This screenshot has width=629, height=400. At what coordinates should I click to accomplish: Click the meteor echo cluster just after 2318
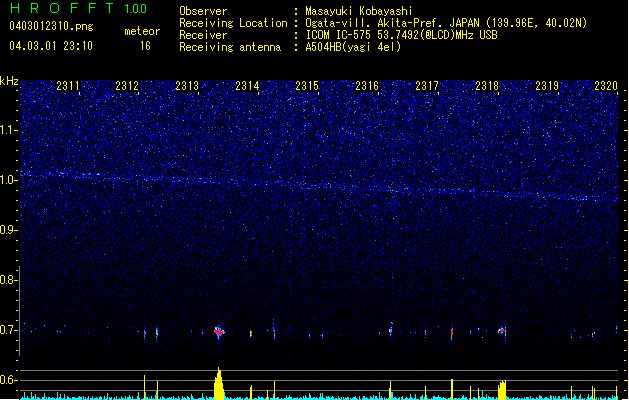[x=502, y=331]
